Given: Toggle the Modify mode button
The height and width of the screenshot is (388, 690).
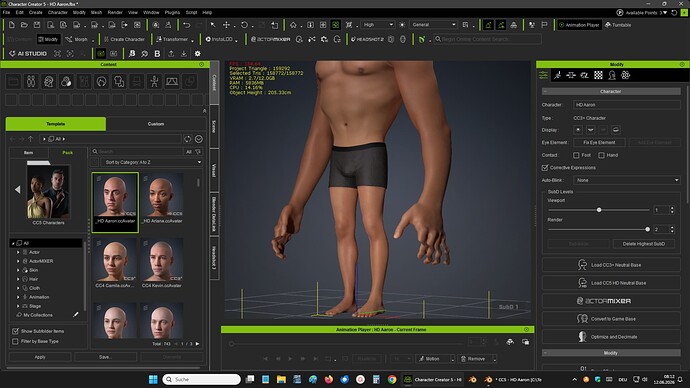Looking at the screenshot, I should [48, 39].
